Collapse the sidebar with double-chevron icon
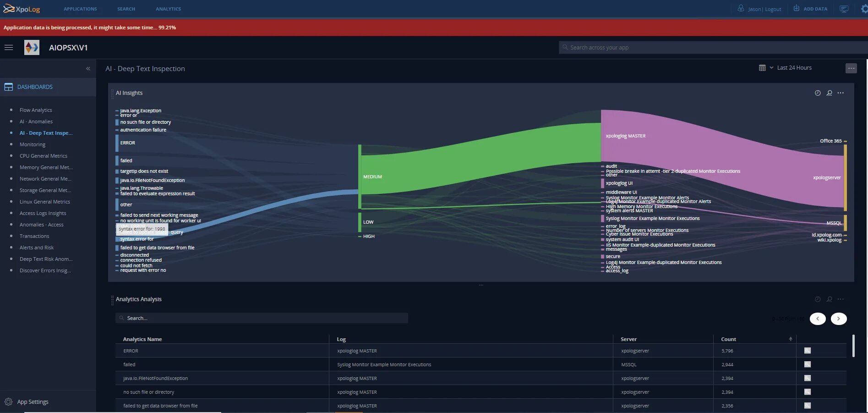Screen dimensions: 868x413 pyautogui.click(x=88, y=69)
